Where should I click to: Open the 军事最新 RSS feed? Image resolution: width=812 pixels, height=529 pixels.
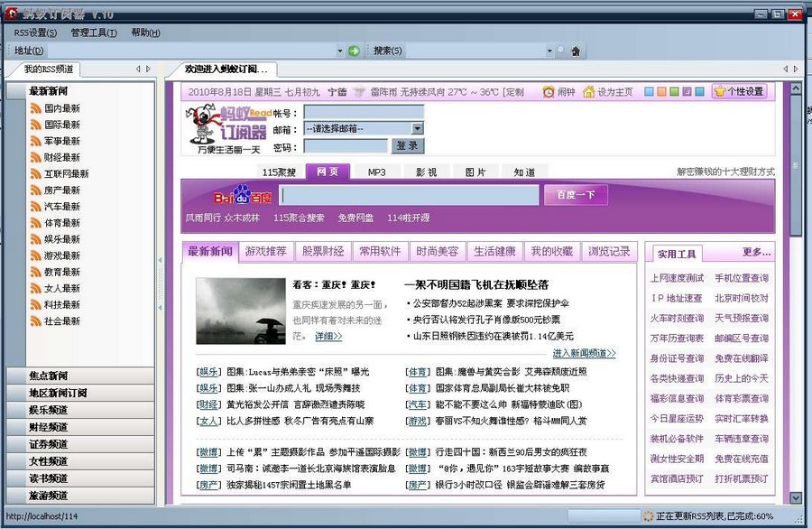55,141
